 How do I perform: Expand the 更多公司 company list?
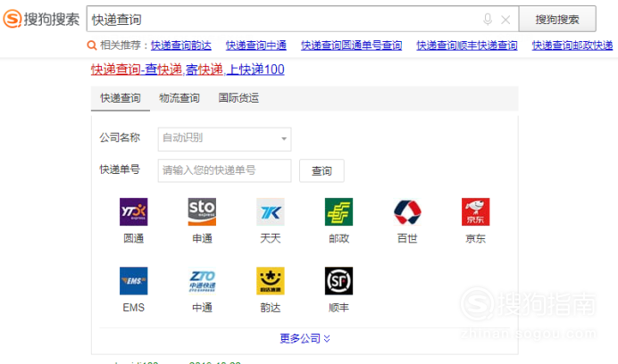pos(305,338)
